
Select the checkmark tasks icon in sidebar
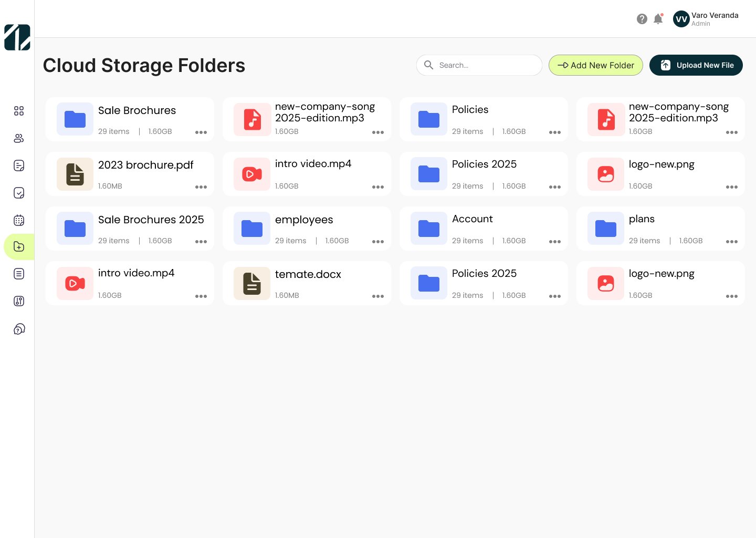click(19, 193)
